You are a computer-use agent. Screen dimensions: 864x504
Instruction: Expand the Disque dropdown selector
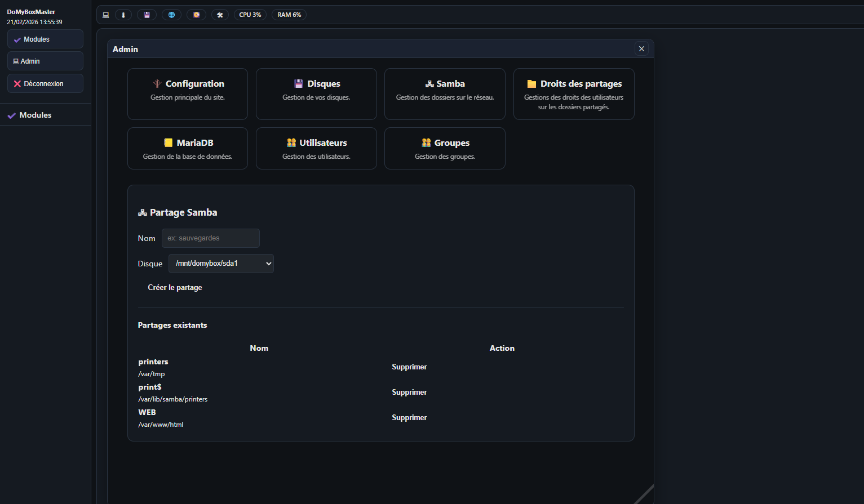pos(221,264)
